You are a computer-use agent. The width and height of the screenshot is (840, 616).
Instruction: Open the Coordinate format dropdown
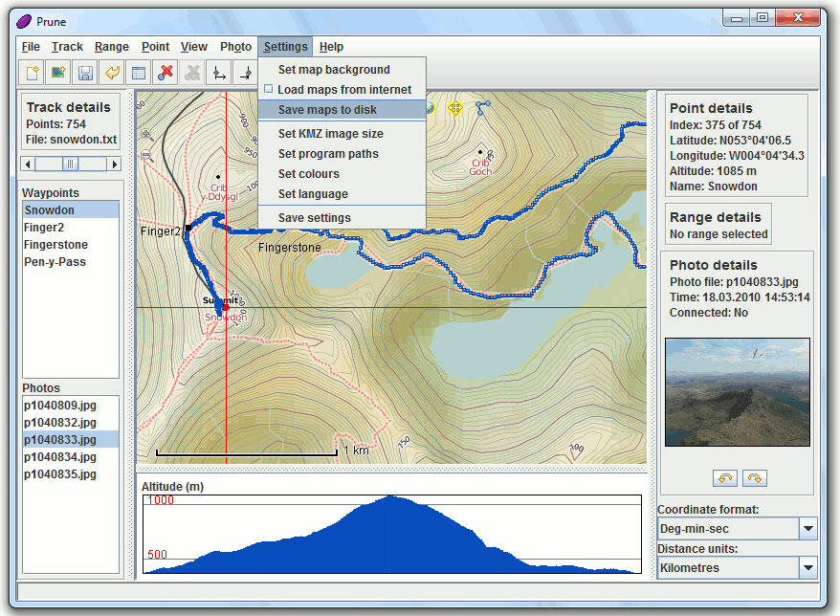click(x=808, y=529)
